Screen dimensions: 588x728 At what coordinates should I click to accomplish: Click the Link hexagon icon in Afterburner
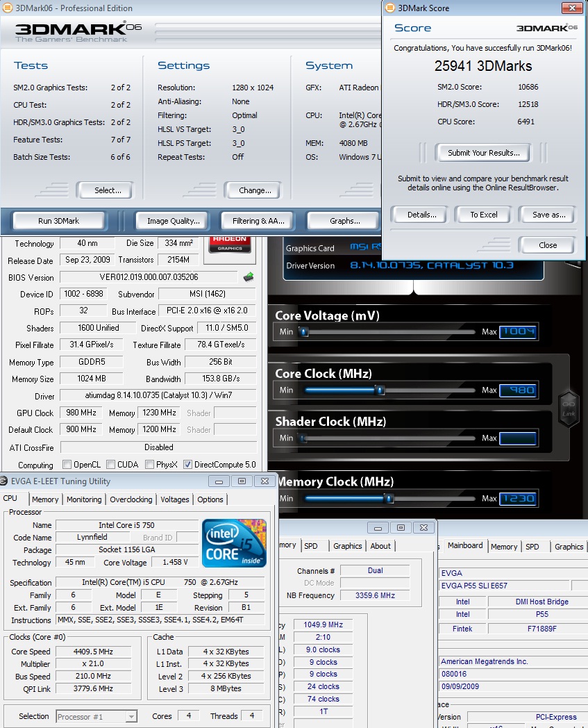(x=569, y=409)
